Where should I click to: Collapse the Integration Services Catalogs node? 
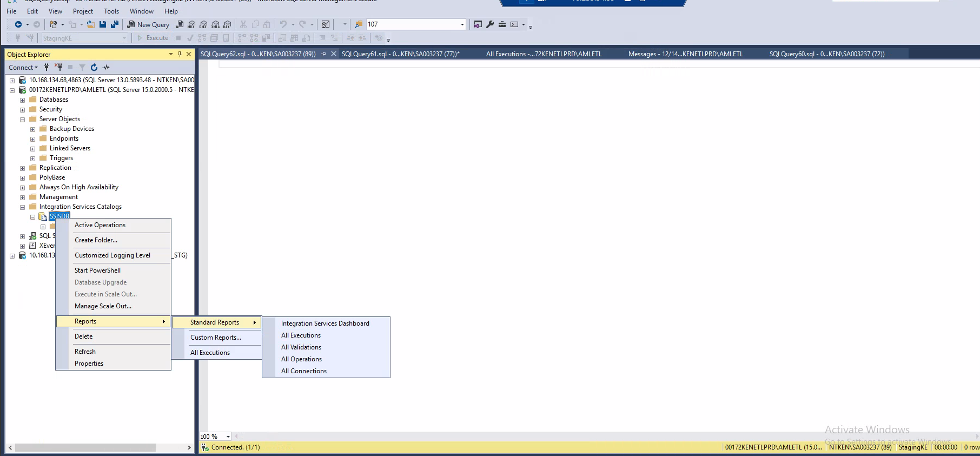pyautogui.click(x=22, y=207)
